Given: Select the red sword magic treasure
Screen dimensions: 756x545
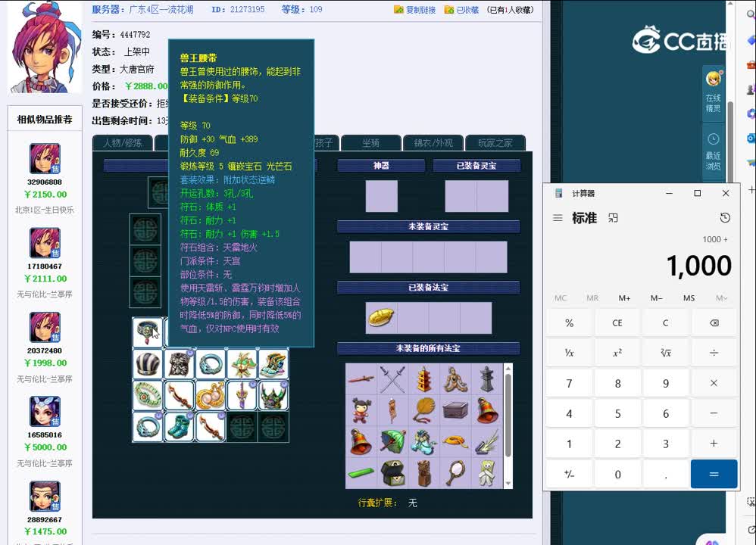Looking at the screenshot, I should (x=361, y=379).
